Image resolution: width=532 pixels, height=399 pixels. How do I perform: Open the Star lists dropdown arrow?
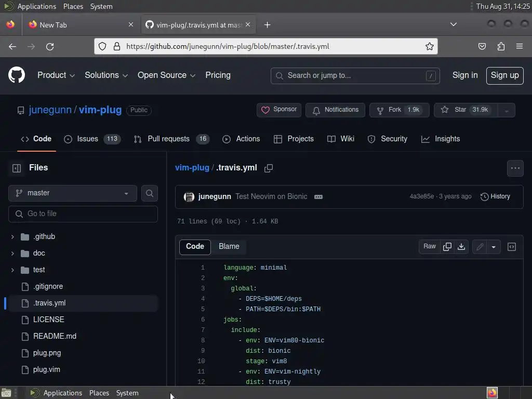click(507, 110)
